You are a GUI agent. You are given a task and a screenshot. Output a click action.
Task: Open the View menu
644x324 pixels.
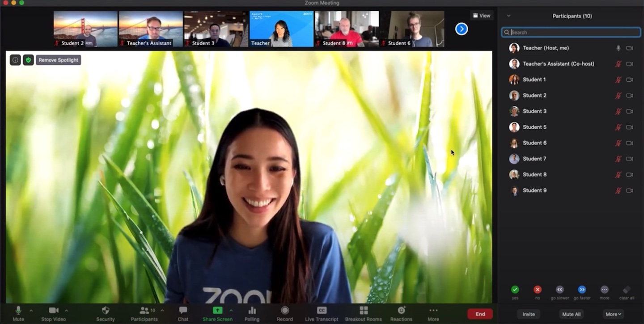click(482, 15)
